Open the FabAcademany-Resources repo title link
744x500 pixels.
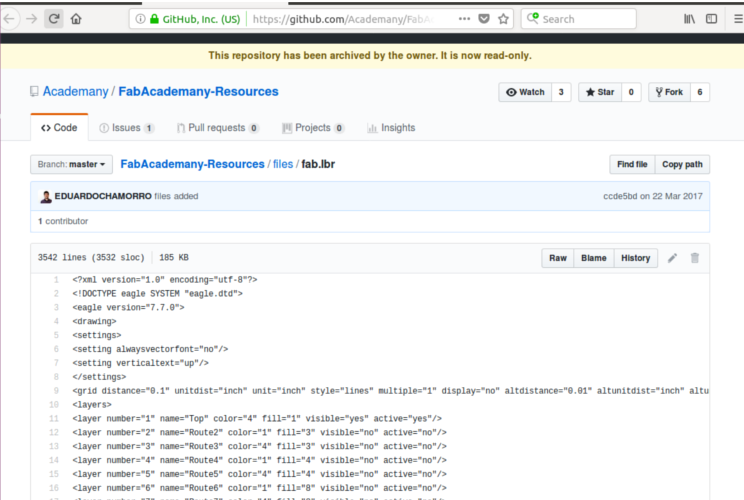pos(198,91)
